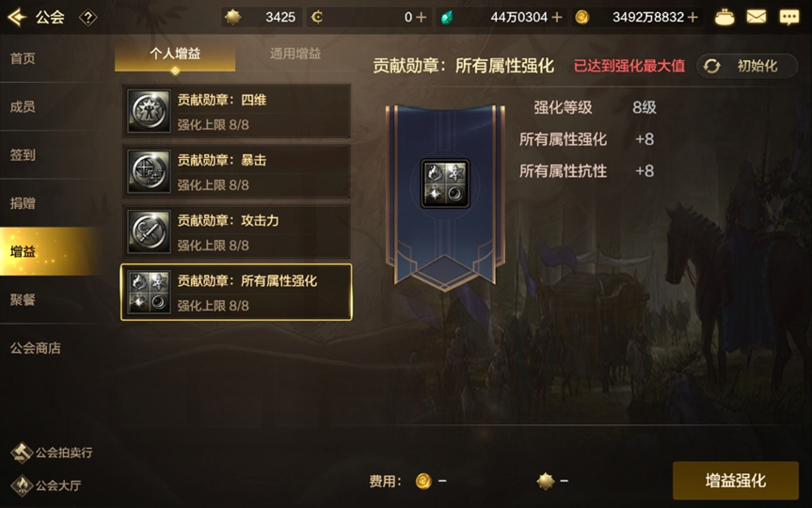
Task: Select 个人增益 tab
Action: [x=175, y=54]
